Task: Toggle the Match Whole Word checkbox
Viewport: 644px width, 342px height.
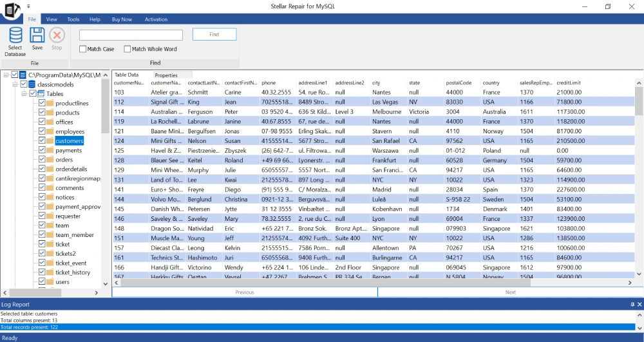Action: click(128, 49)
